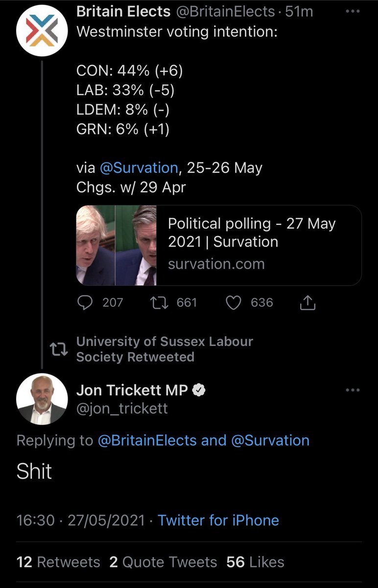
Task: Open the Survation political polling link card
Action: [219, 245]
